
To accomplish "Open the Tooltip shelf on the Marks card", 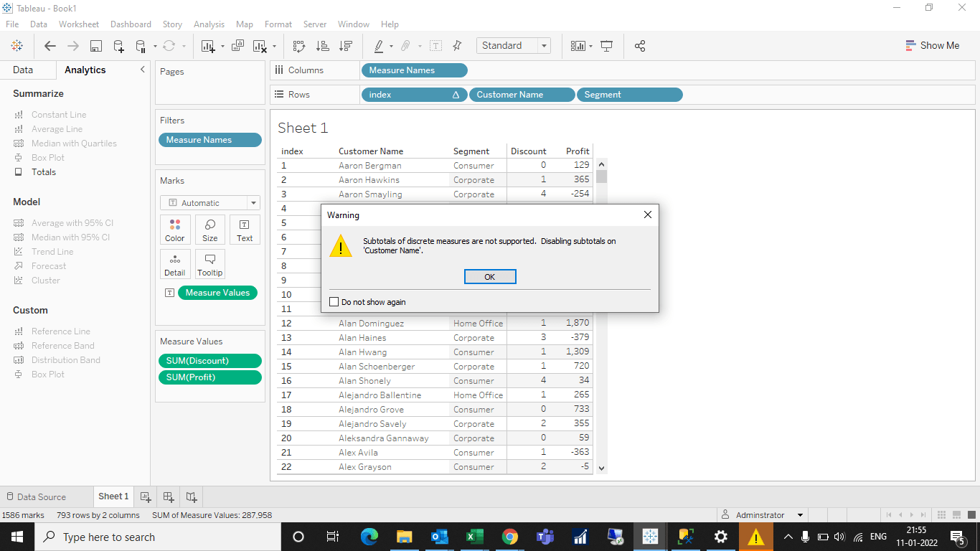I will click(x=209, y=264).
